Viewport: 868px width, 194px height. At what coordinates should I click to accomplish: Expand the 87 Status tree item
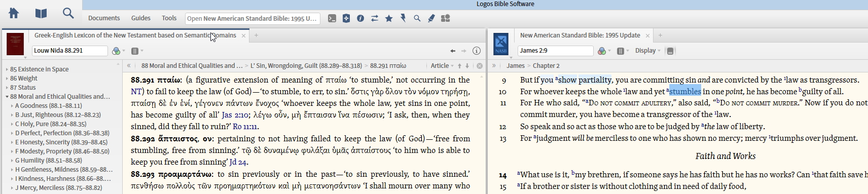point(7,88)
